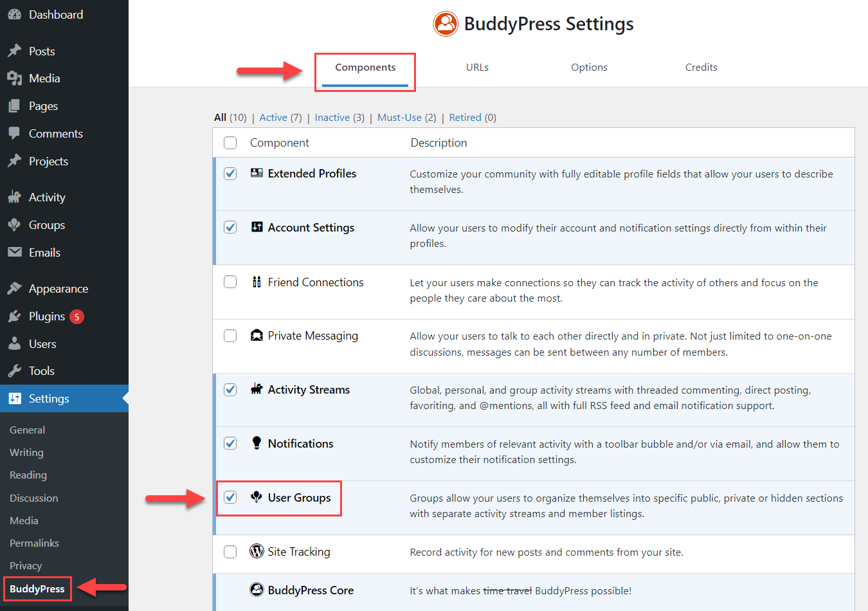Click the Emails envelope icon

[x=14, y=253]
